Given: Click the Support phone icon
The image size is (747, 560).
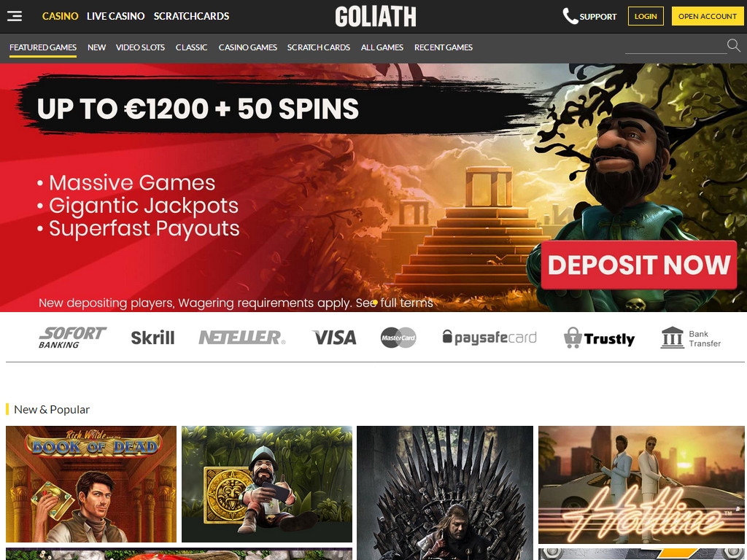Looking at the screenshot, I should (570, 16).
